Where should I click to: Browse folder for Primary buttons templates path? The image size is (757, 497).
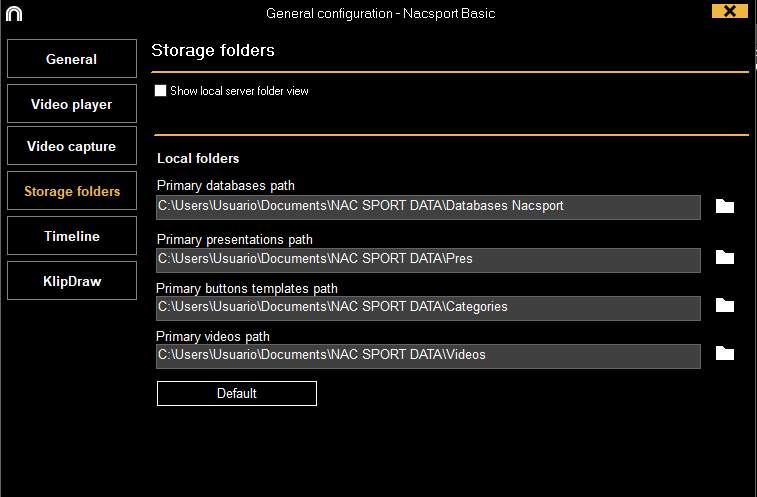[x=725, y=305]
